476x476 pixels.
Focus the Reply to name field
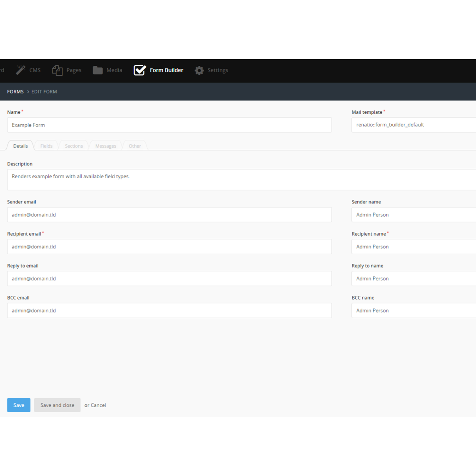(x=414, y=279)
